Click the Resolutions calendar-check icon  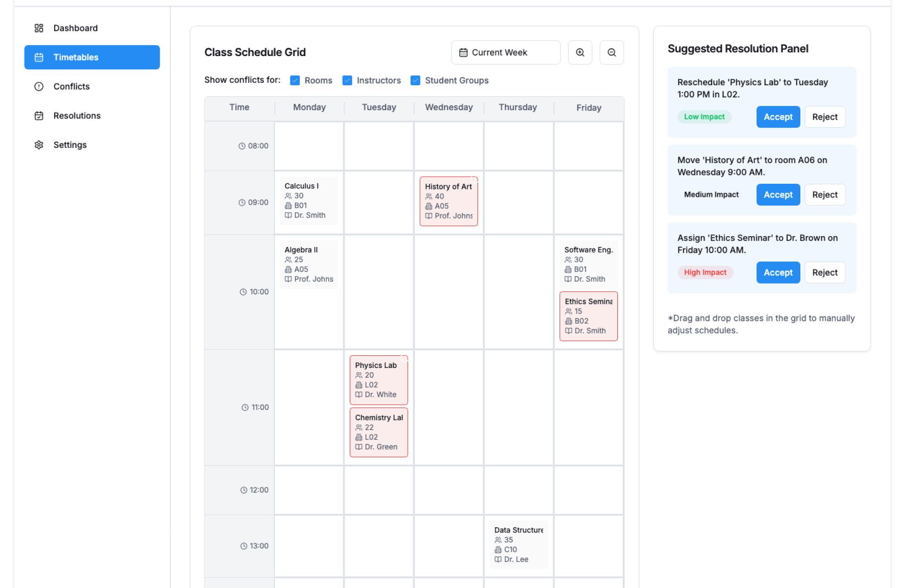coord(39,116)
